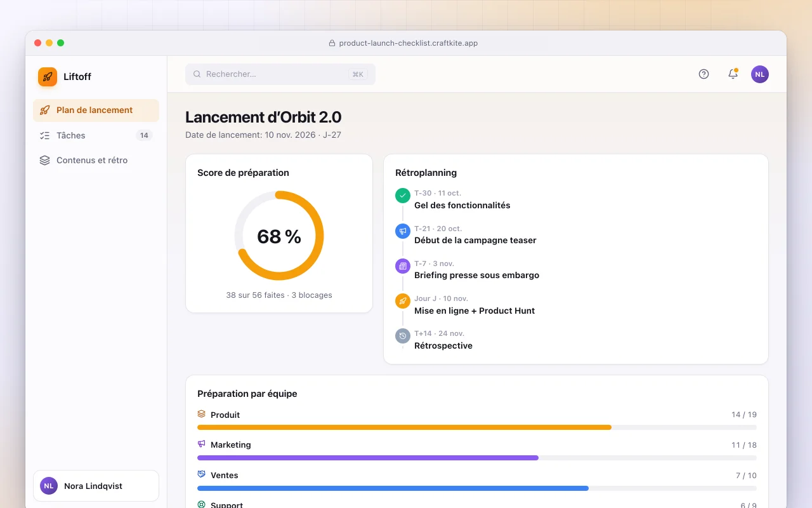The height and width of the screenshot is (508, 812).
Task: Click the Marketing purple progress bar
Action: click(x=368, y=458)
